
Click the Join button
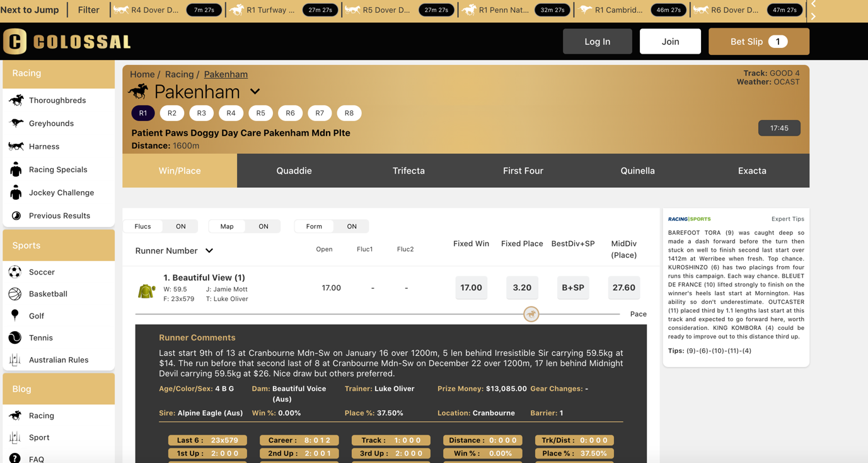670,42
